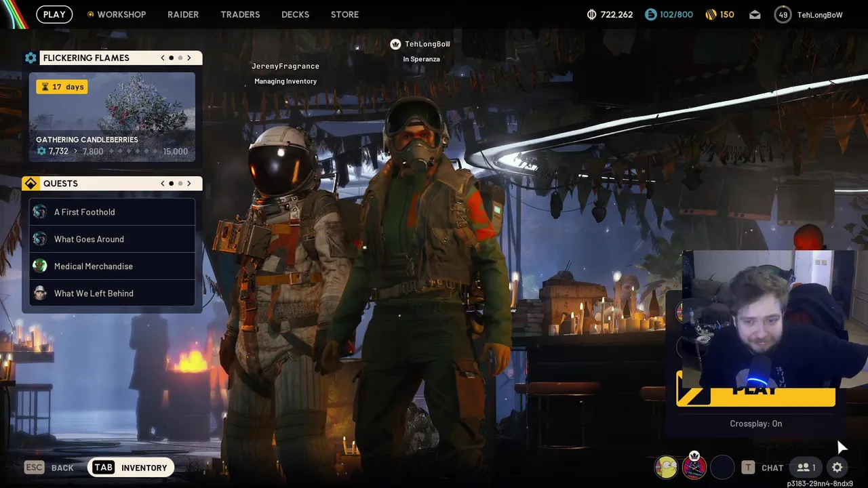Click the yellow cartoon party member avatar

(x=667, y=467)
